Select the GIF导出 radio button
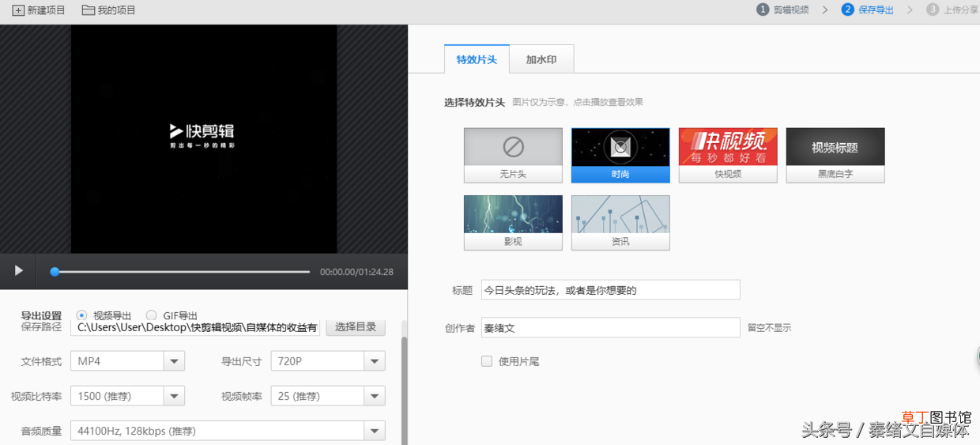The image size is (980, 445). [x=151, y=315]
